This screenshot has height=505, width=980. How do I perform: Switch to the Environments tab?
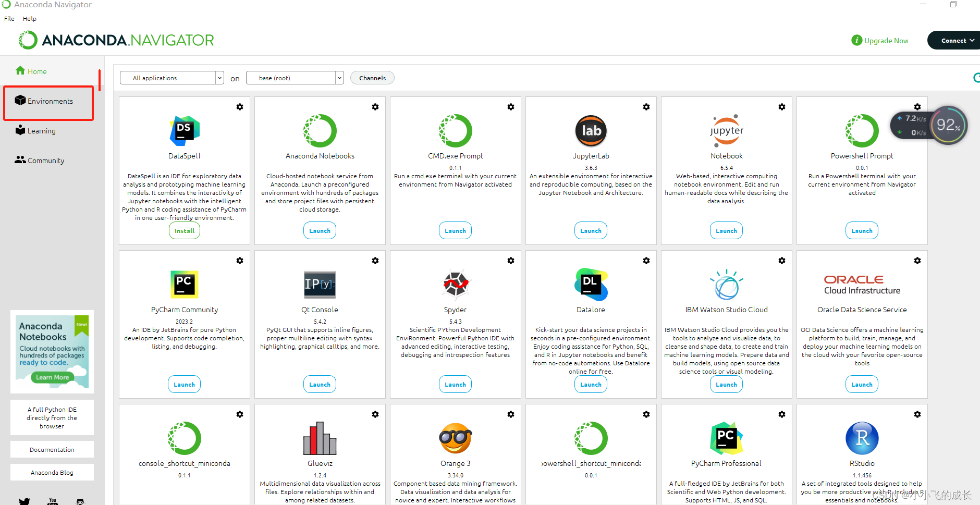[48, 101]
